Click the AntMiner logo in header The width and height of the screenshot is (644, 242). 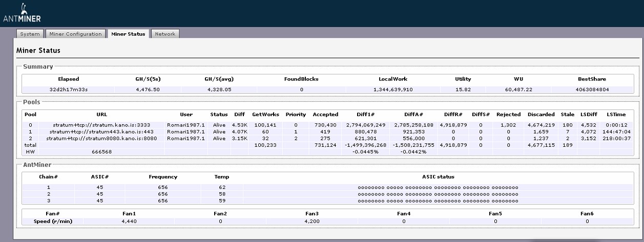click(x=22, y=13)
